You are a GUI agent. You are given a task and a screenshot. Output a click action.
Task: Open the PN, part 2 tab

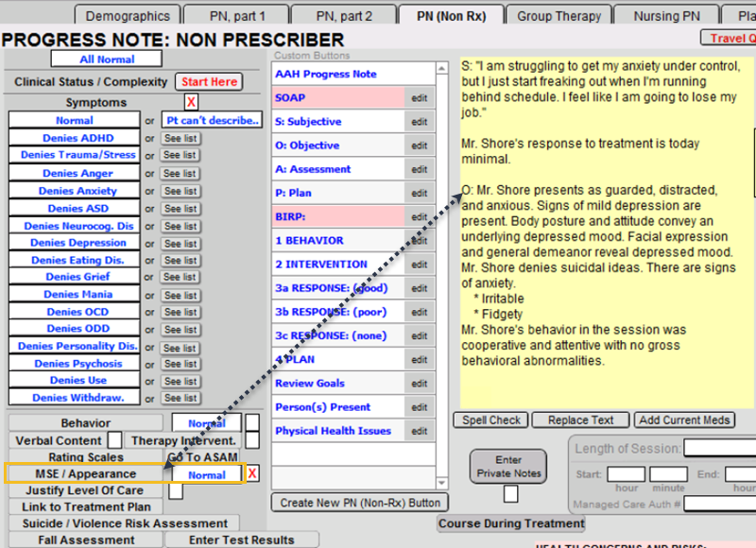pos(344,16)
